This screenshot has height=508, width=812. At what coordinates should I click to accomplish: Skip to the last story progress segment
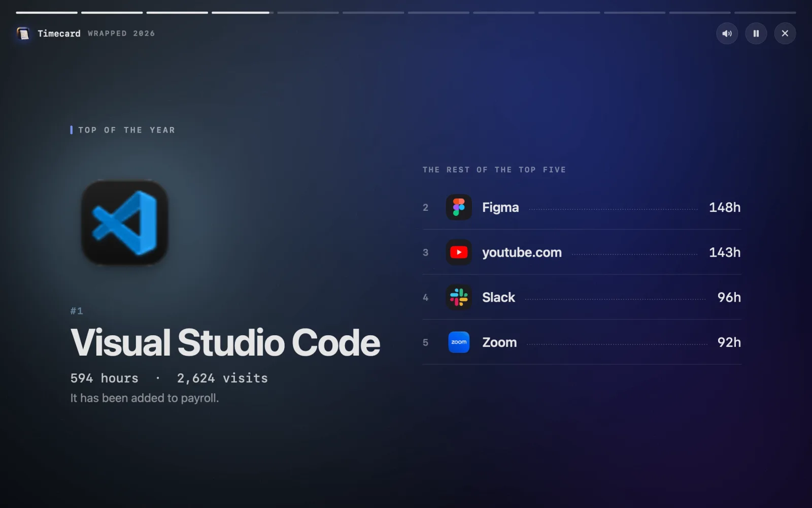[x=765, y=12]
